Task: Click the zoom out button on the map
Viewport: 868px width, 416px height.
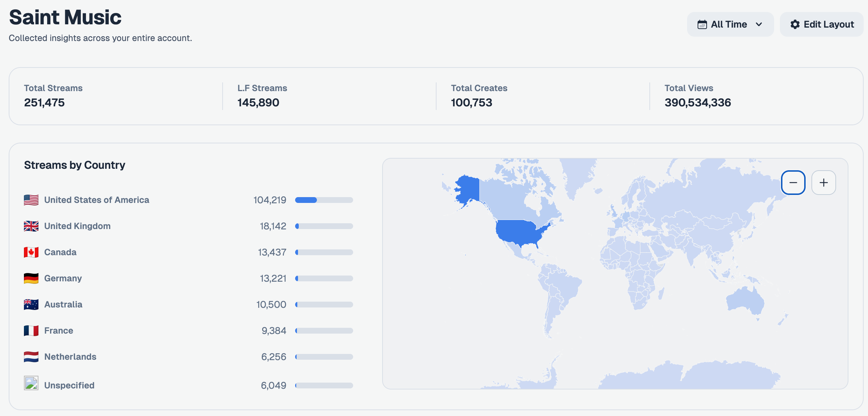Action: tap(793, 183)
